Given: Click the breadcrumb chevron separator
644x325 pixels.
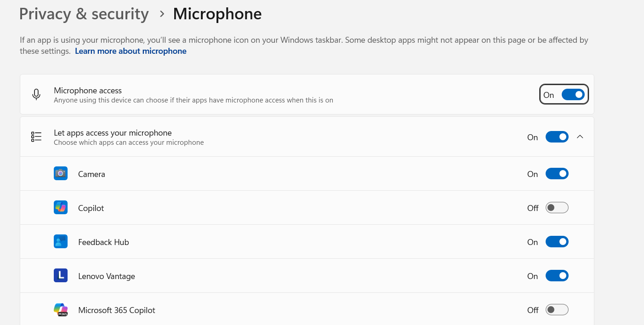Looking at the screenshot, I should point(162,14).
